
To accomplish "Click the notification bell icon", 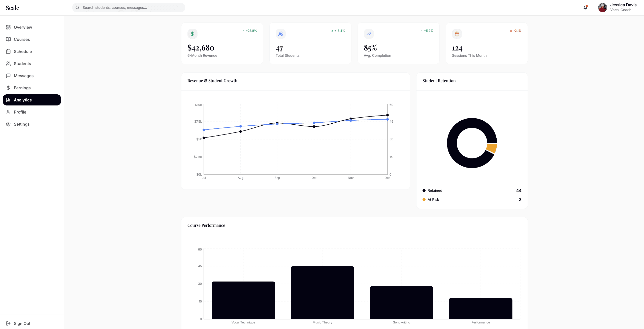I will tap(585, 8).
